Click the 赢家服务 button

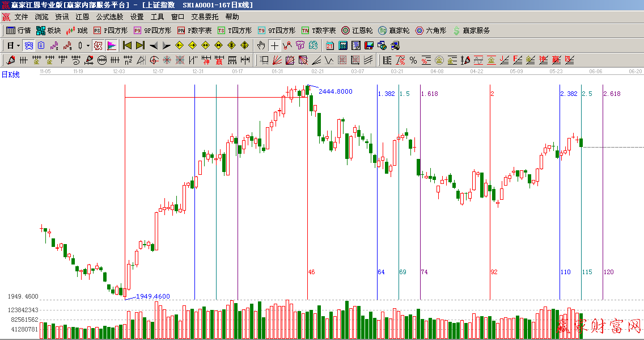[x=471, y=31]
